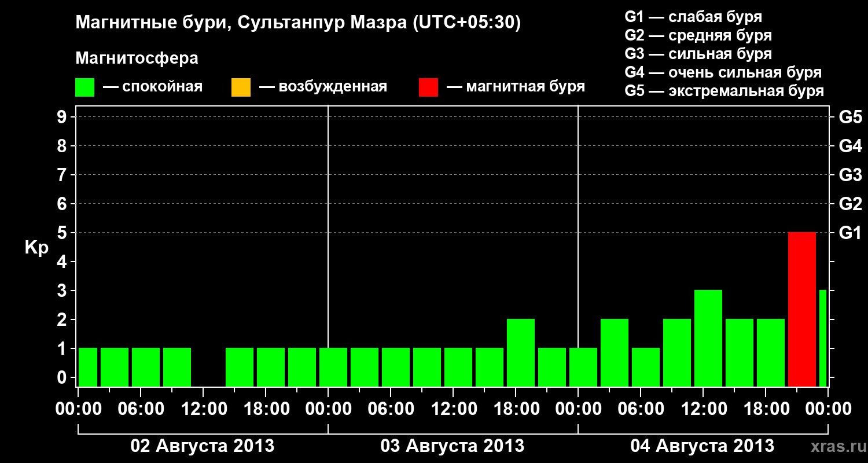This screenshot has height=463, width=868.
Task: Select the red Kp 5 storm bar
Action: [x=802, y=309]
